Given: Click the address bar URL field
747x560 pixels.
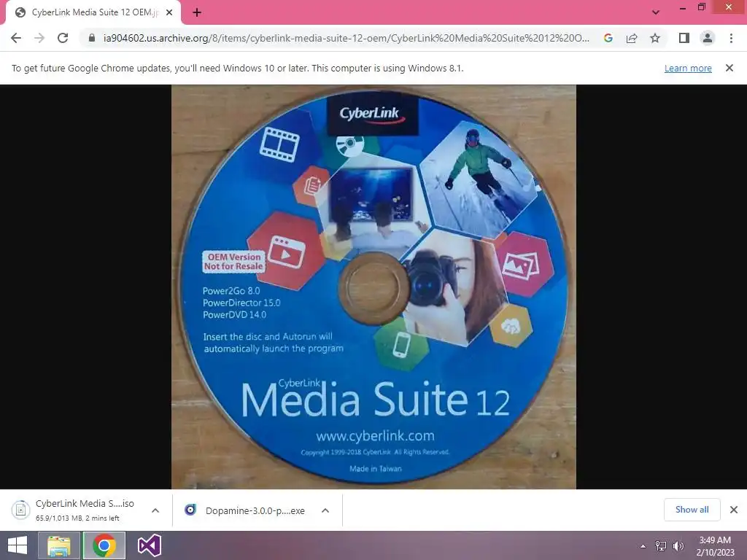Looking at the screenshot, I should tap(346, 38).
